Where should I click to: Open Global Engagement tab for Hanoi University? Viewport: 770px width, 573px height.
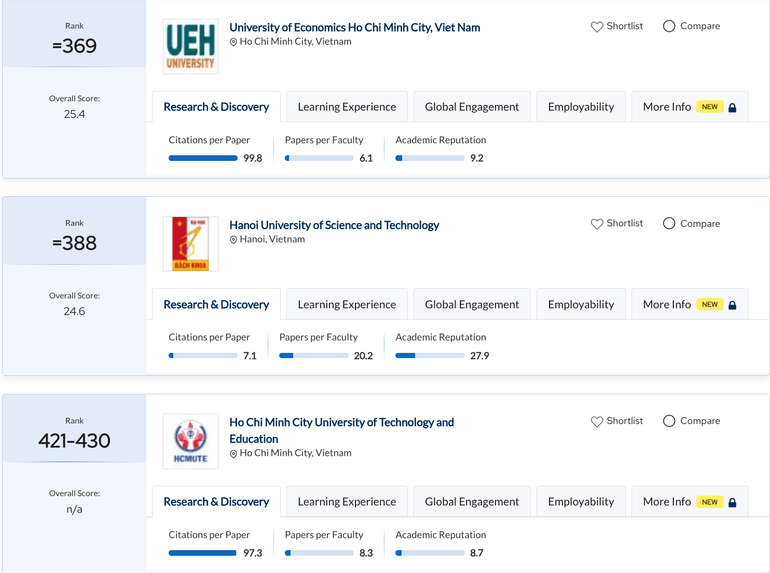(x=471, y=304)
